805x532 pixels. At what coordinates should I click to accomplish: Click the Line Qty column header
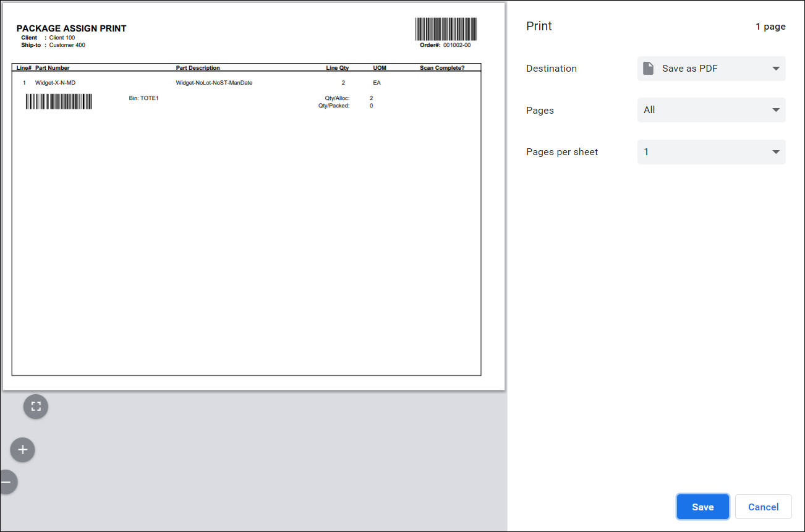(x=338, y=68)
